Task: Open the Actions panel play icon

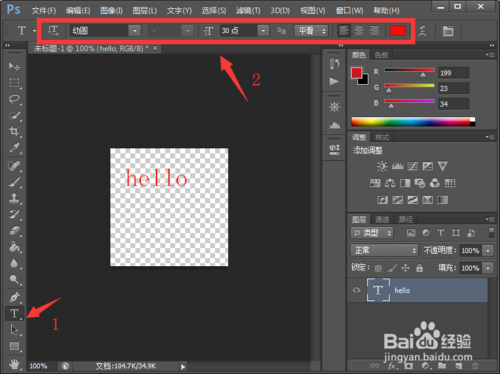Action: point(334,81)
